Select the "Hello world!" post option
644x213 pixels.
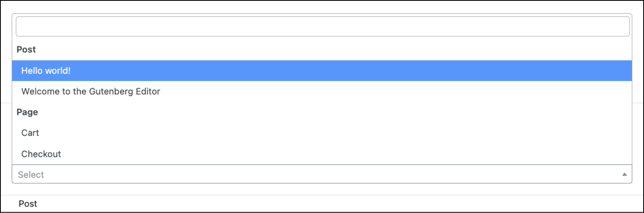pos(46,71)
